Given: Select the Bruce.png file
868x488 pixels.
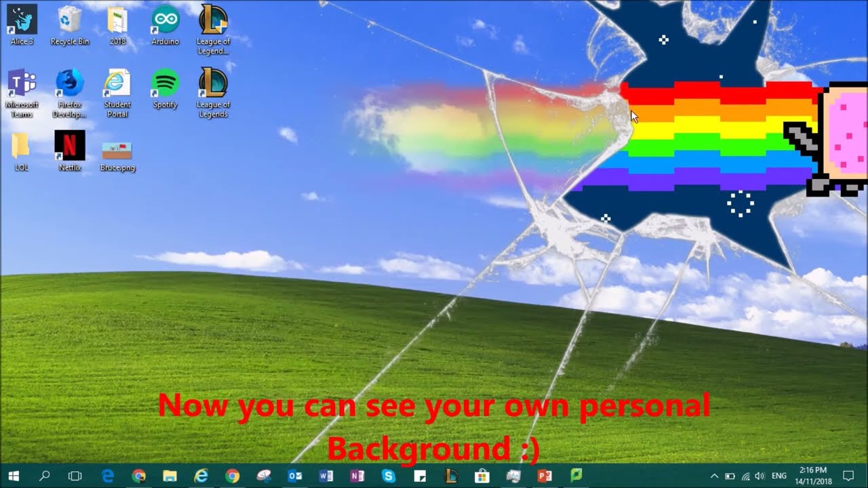Looking at the screenshot, I should tap(117, 156).
